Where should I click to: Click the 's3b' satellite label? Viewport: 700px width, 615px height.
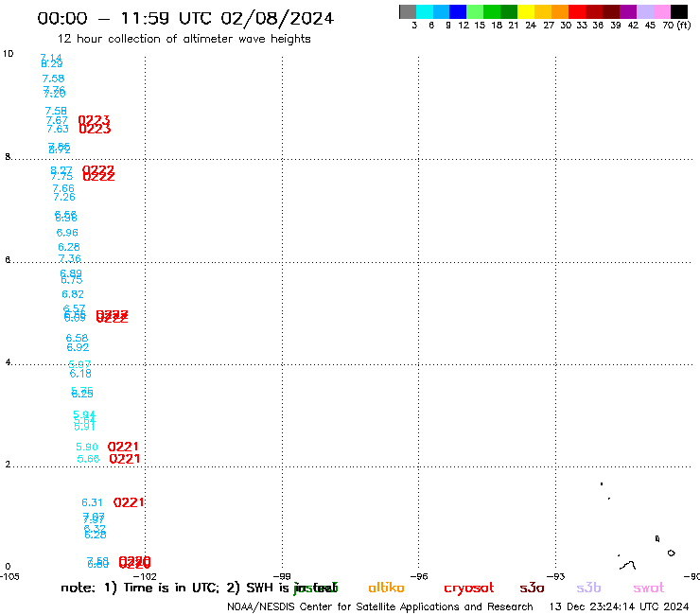(588, 588)
